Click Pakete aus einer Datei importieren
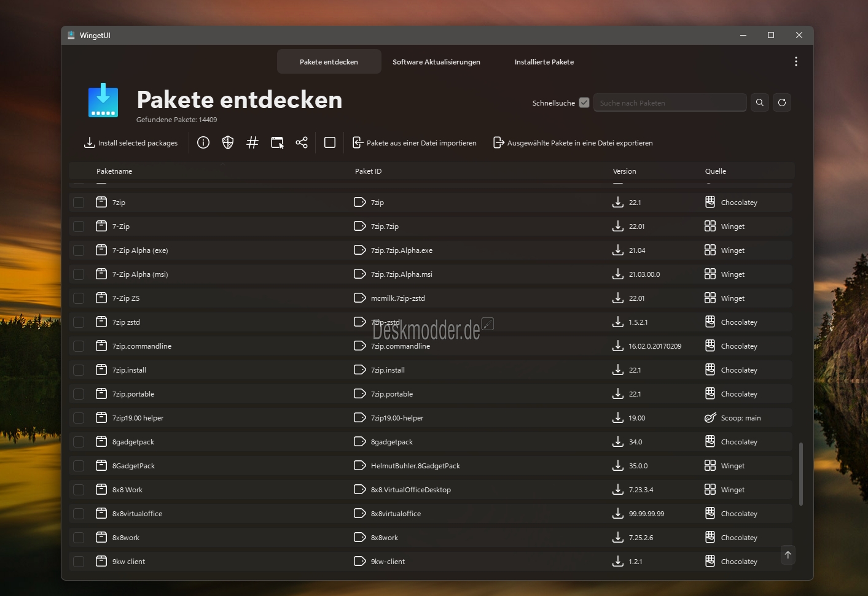This screenshot has height=596, width=868. pos(415,142)
